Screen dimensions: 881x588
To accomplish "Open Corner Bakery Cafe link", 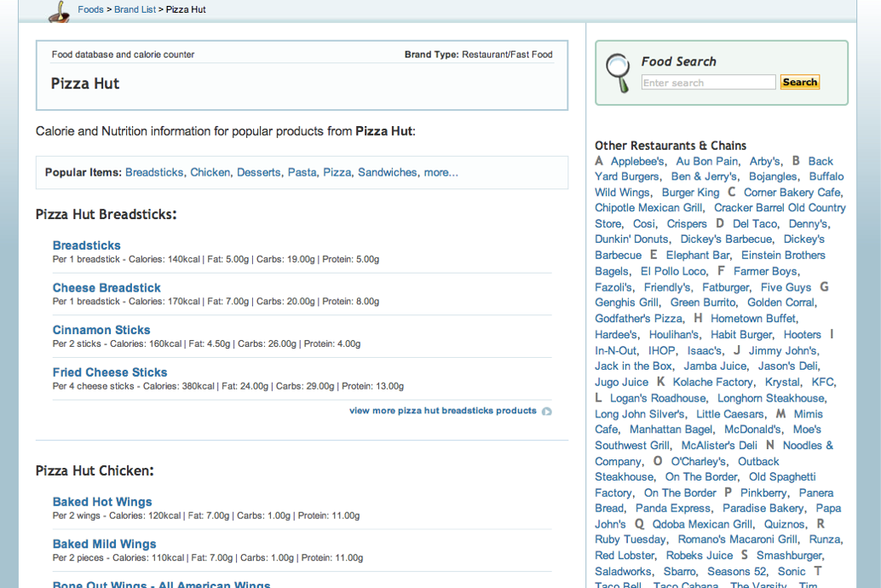I will click(x=792, y=193).
